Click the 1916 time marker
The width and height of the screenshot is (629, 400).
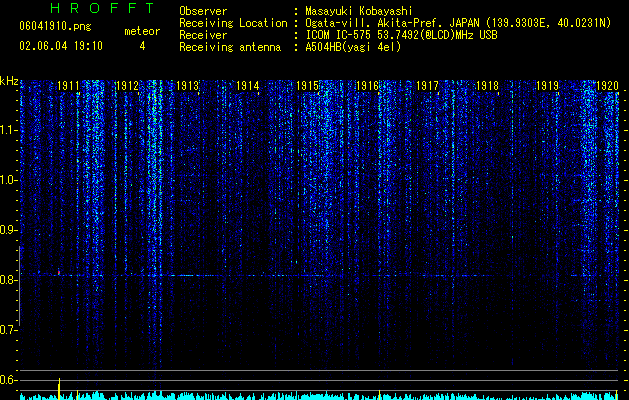(367, 86)
